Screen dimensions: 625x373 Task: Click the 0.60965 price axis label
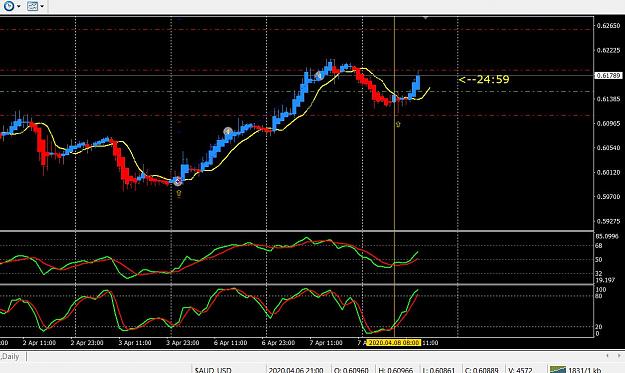click(x=608, y=124)
